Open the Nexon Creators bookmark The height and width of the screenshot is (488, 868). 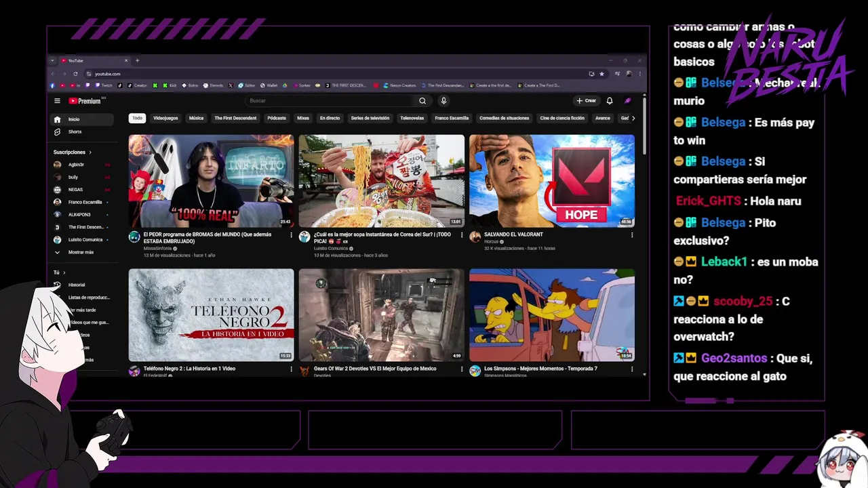(x=400, y=85)
